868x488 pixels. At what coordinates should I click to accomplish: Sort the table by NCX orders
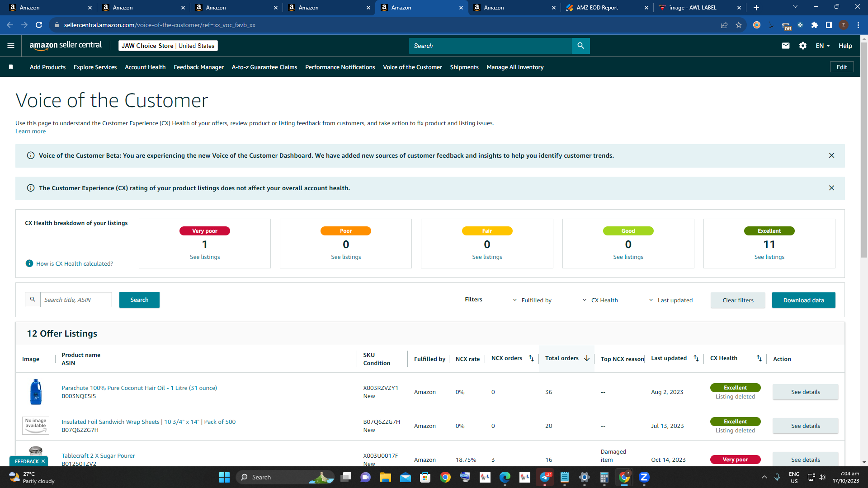(x=531, y=358)
